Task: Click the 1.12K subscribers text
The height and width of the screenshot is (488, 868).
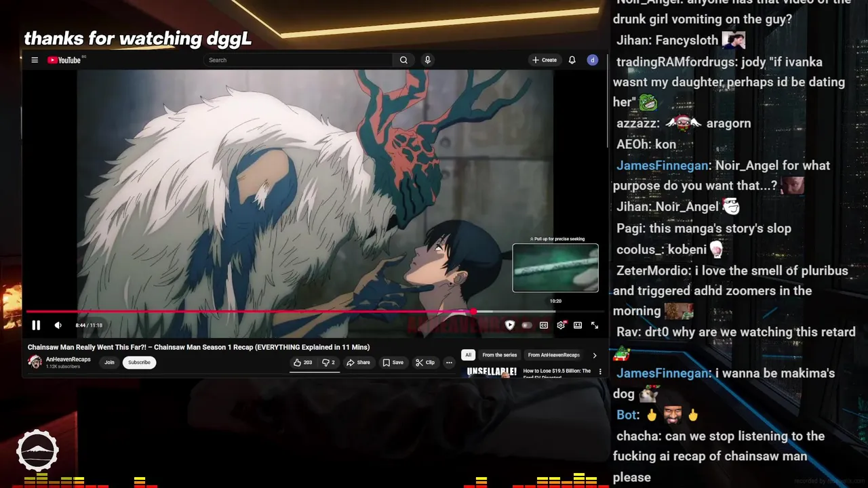Action: (63, 367)
